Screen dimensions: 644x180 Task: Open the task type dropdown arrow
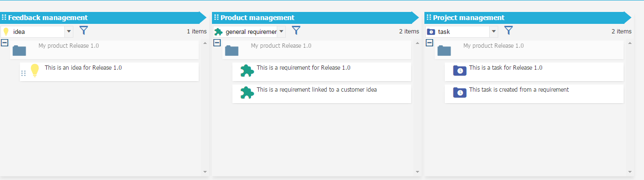494,32
